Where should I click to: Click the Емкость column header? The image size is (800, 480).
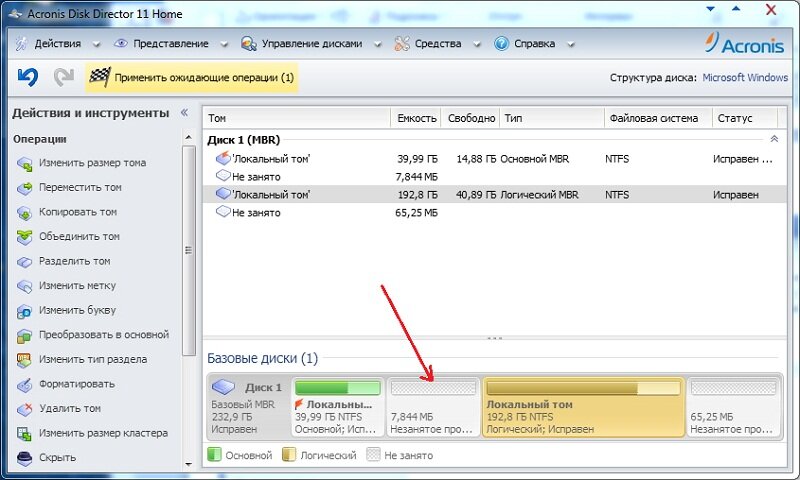(416, 118)
